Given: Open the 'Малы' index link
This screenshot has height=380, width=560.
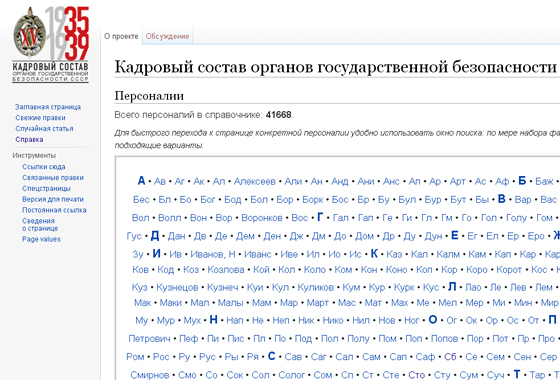Looking at the screenshot, I should [230, 303].
